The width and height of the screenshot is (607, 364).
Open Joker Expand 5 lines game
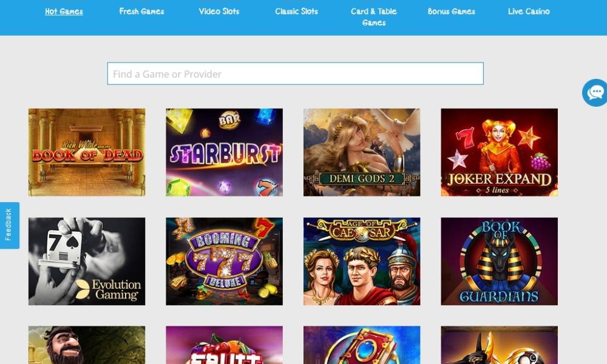click(500, 152)
